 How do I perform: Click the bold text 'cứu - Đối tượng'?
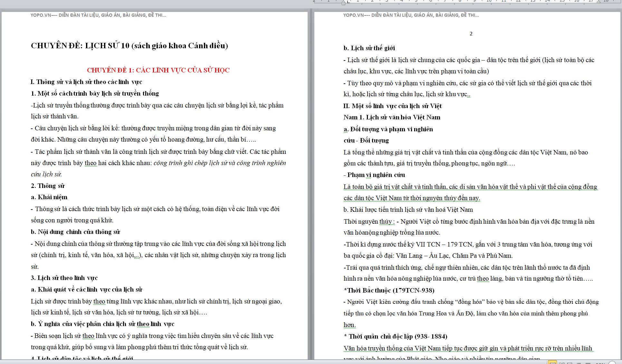[366, 141]
